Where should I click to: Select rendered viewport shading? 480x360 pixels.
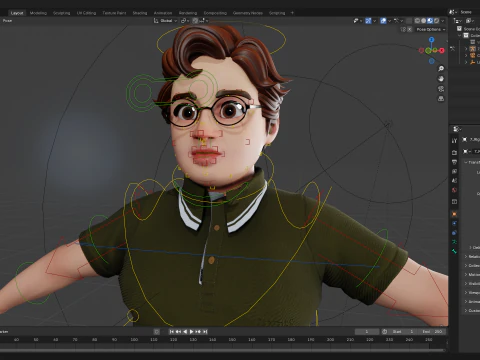click(x=436, y=21)
